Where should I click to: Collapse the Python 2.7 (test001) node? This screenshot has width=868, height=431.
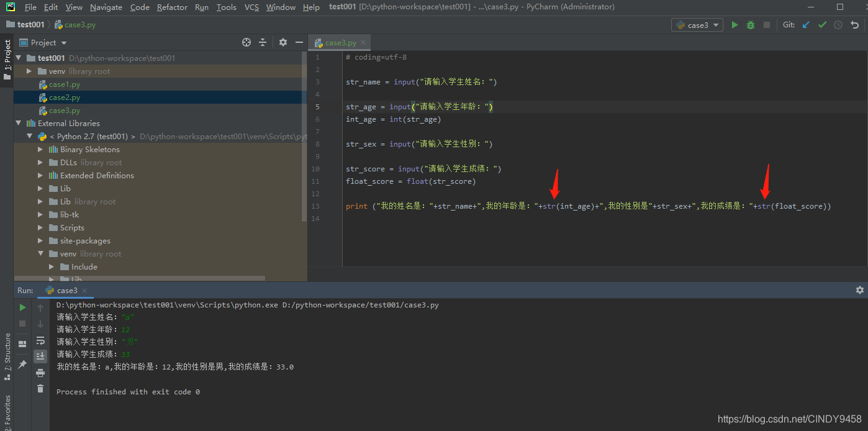(29, 136)
